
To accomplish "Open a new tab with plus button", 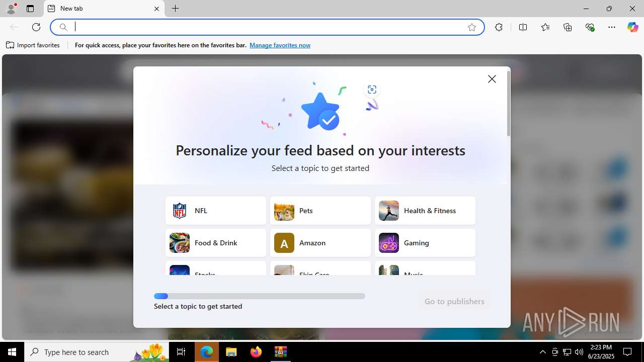I will point(175,9).
